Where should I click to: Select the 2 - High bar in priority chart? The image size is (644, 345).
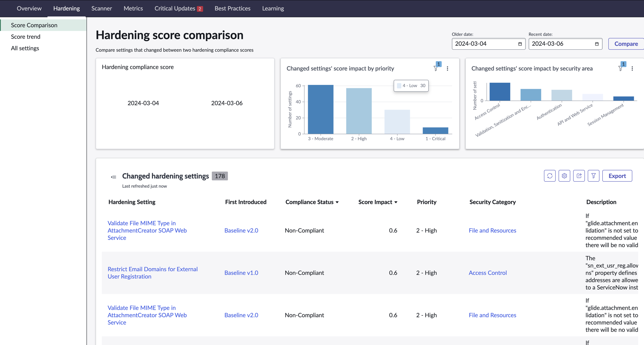(x=359, y=111)
